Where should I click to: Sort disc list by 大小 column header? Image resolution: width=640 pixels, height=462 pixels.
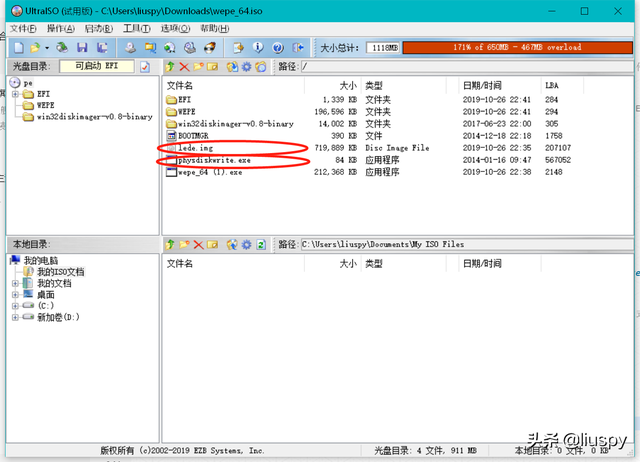click(x=348, y=86)
